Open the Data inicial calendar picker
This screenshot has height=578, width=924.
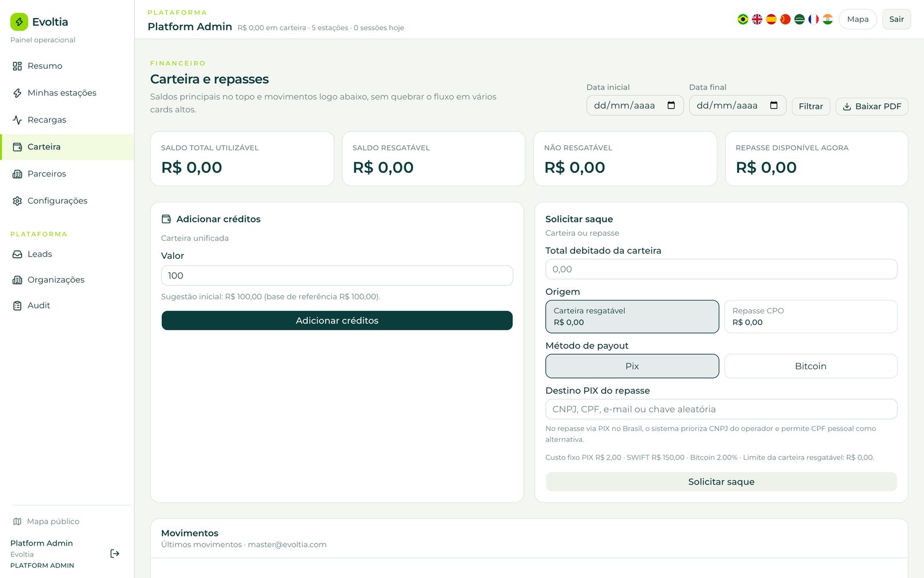pos(671,105)
